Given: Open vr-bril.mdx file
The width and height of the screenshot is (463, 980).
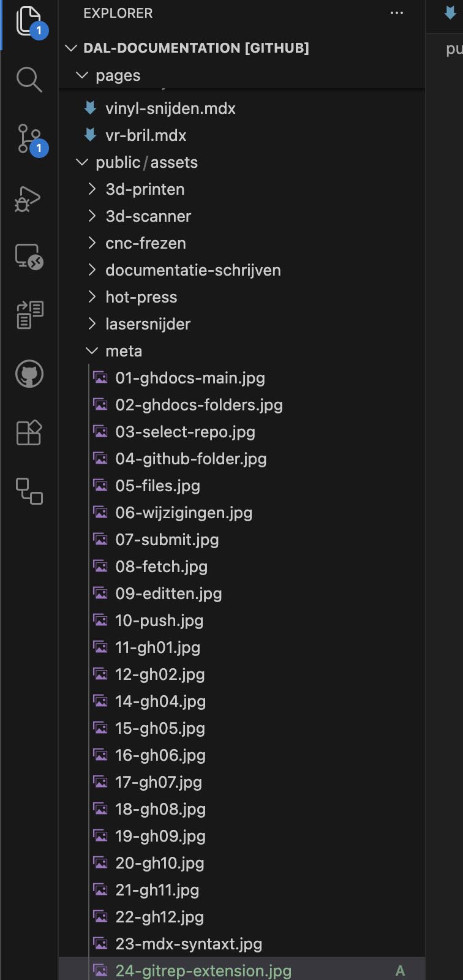Looking at the screenshot, I should click(146, 135).
